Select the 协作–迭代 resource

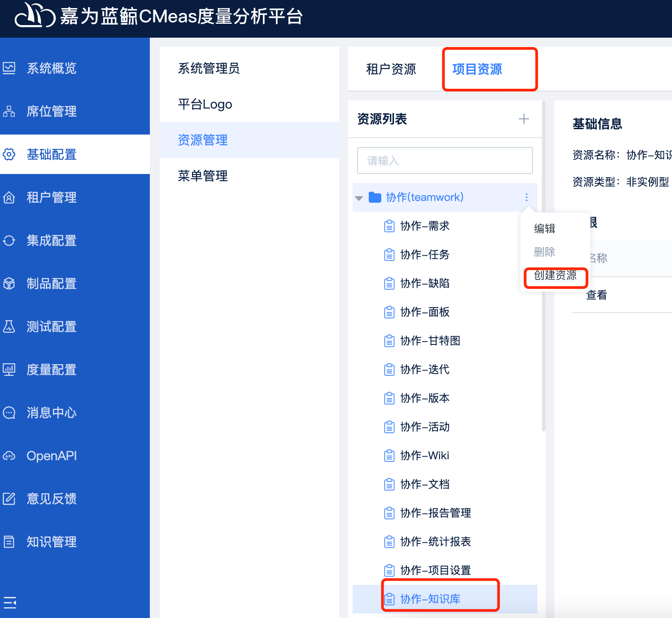tap(445, 370)
